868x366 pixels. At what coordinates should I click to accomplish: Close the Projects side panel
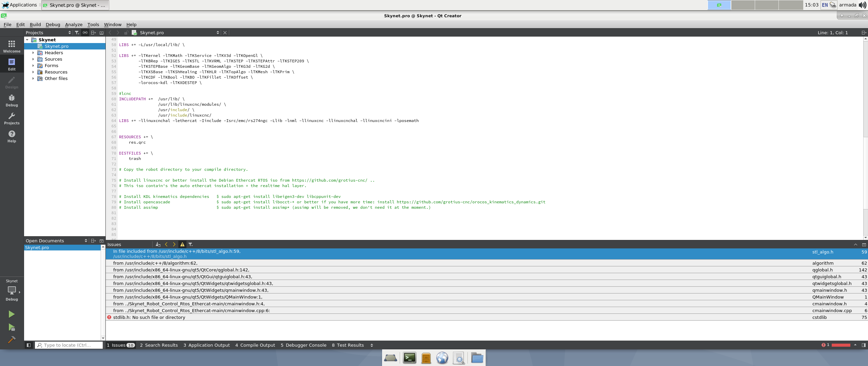coord(101,33)
